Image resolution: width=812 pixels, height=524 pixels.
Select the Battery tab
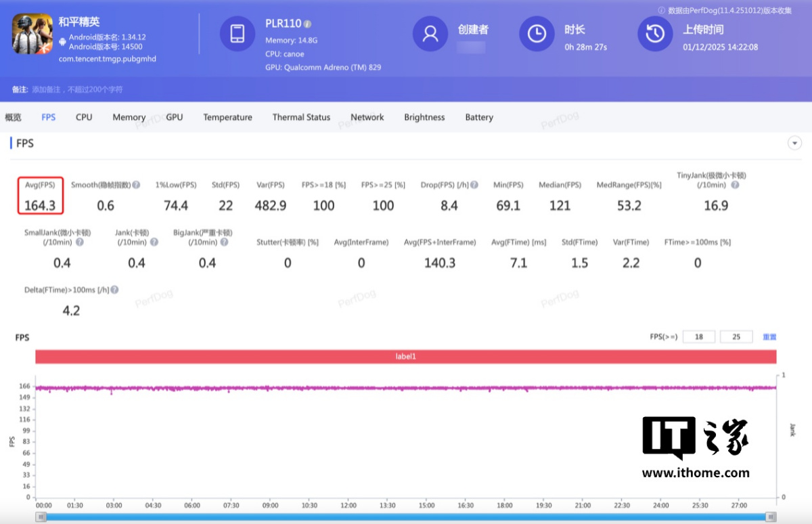478,117
